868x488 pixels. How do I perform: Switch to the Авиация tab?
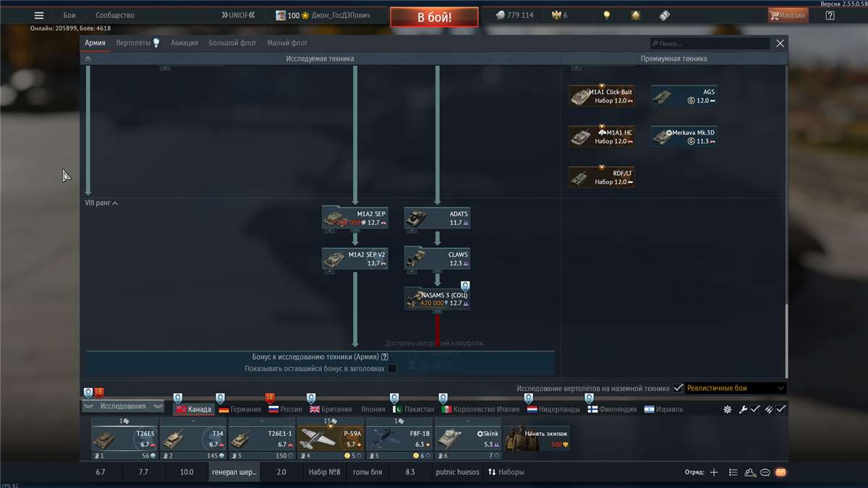coord(184,43)
